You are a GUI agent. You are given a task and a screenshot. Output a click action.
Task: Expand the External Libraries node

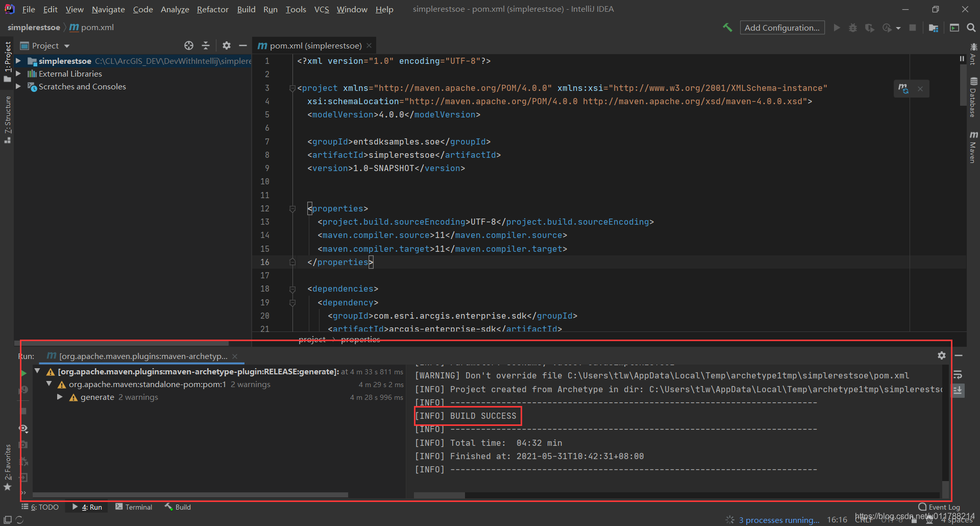coord(18,74)
